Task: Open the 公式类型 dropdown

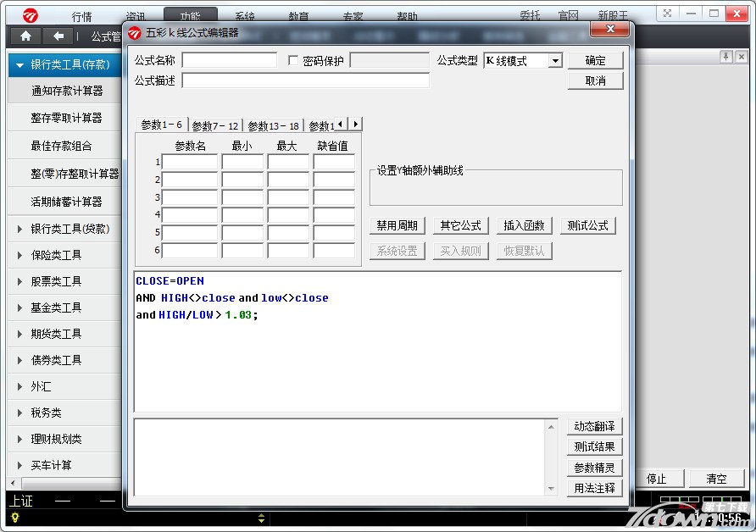Action: point(555,61)
